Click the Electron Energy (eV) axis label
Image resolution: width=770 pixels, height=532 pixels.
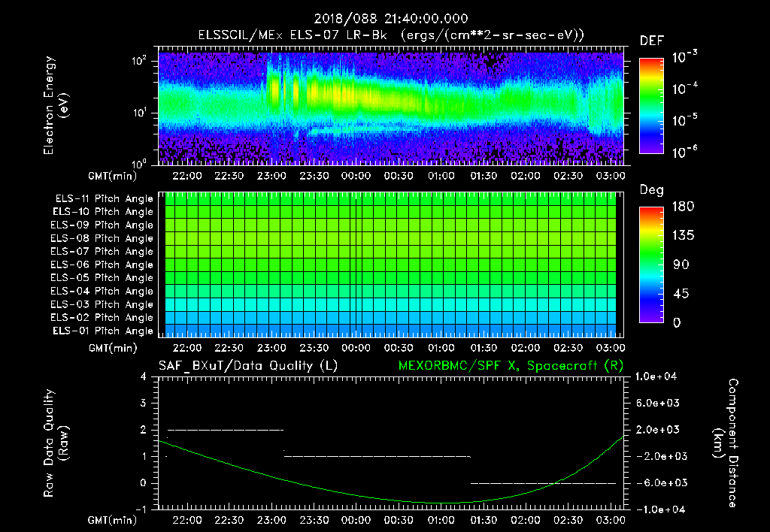[x=56, y=105]
